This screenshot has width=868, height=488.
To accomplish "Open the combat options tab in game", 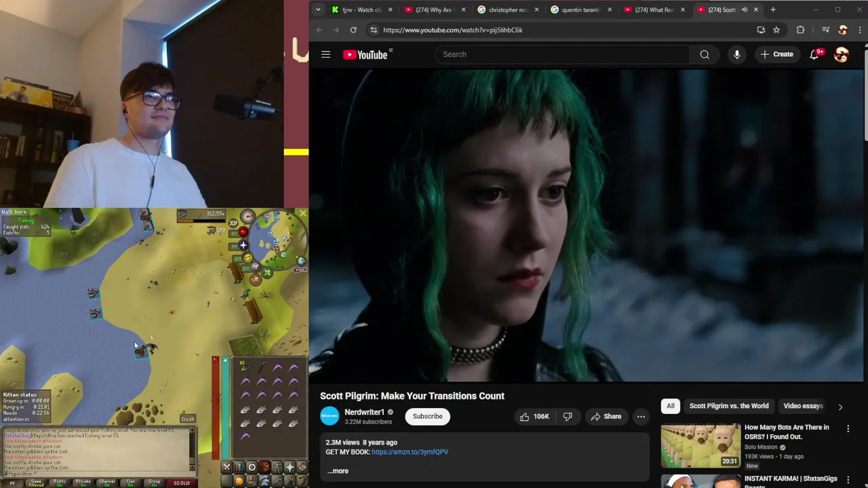I will click(226, 467).
